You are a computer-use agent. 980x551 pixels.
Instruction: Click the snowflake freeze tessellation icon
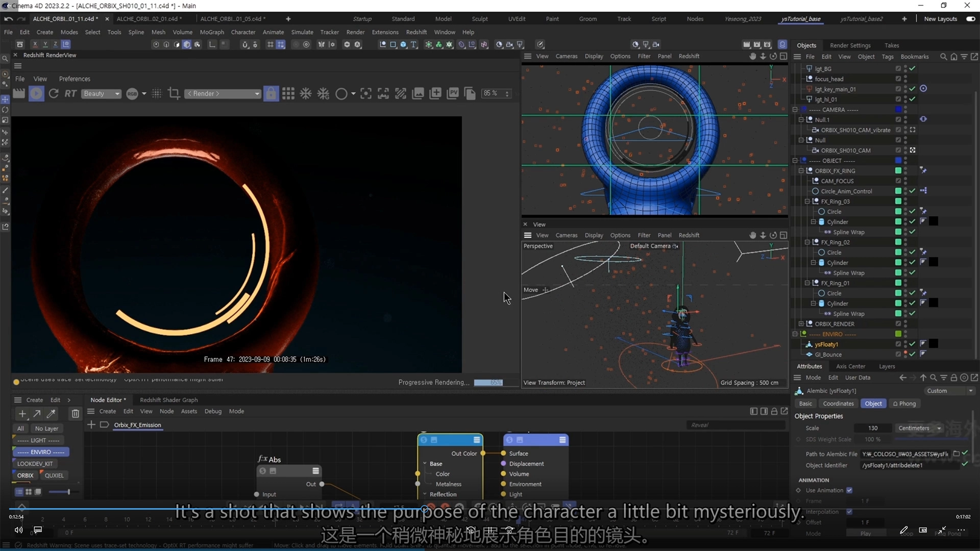tap(306, 93)
